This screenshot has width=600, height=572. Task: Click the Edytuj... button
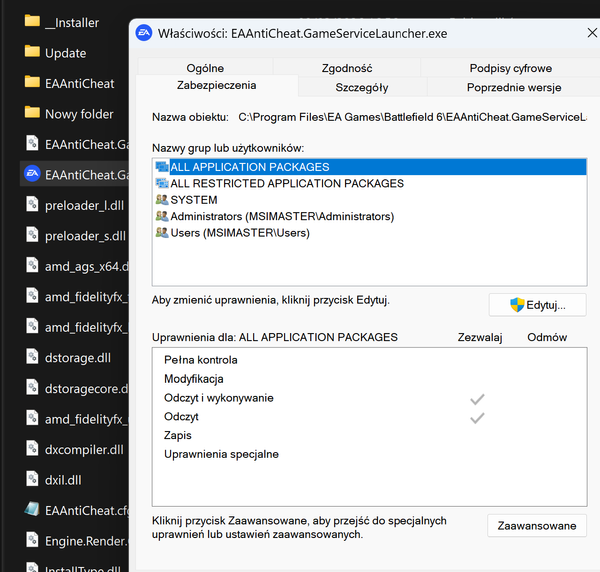[x=537, y=304]
